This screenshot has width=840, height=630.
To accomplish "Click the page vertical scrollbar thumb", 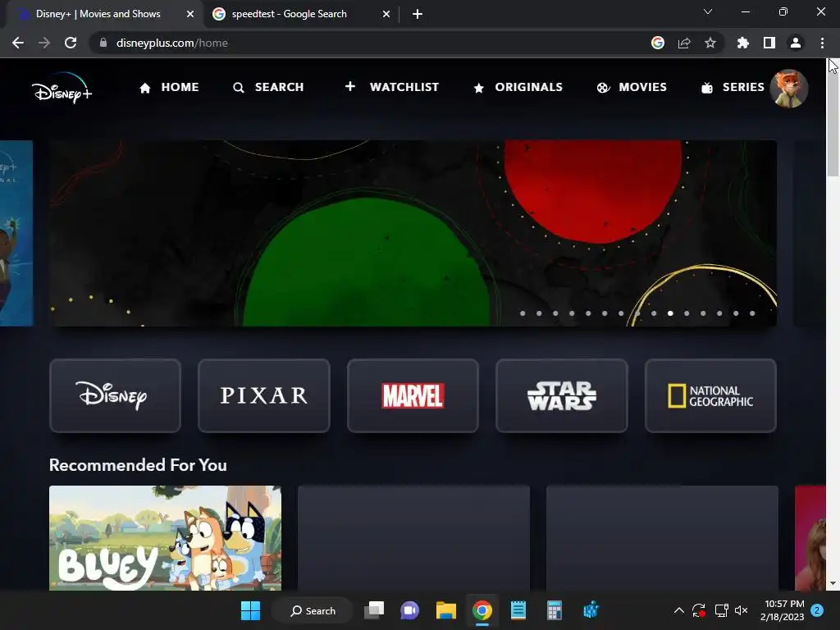I will click(833, 119).
